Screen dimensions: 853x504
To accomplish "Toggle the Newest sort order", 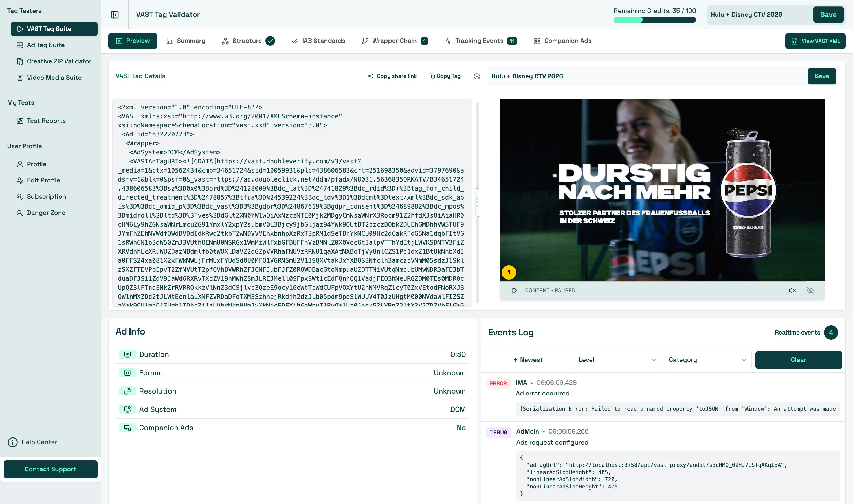I will (528, 360).
